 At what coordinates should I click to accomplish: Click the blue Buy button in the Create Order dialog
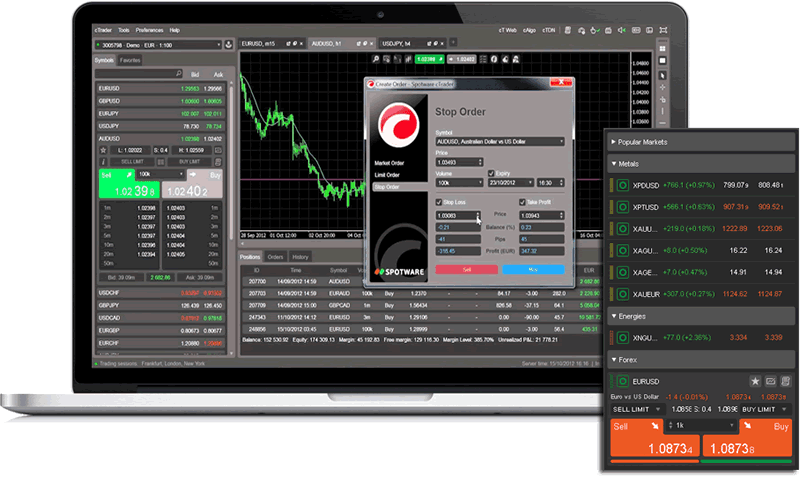[x=533, y=269]
